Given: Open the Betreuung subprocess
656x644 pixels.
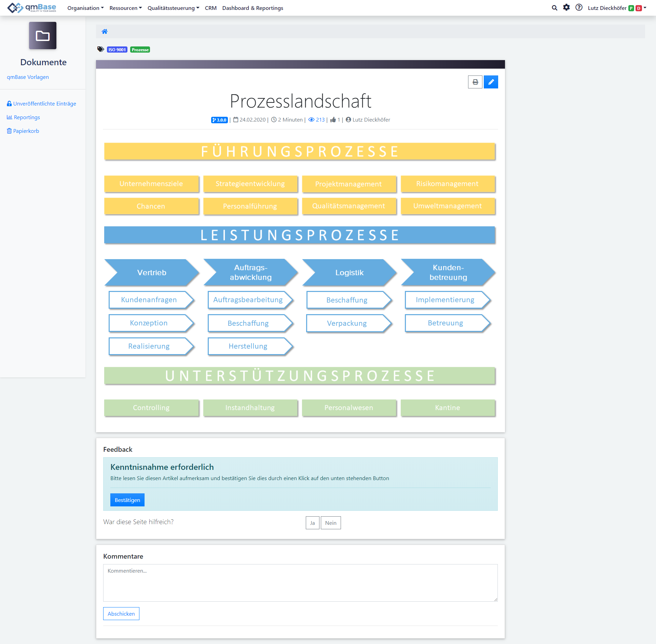Looking at the screenshot, I should (448, 323).
